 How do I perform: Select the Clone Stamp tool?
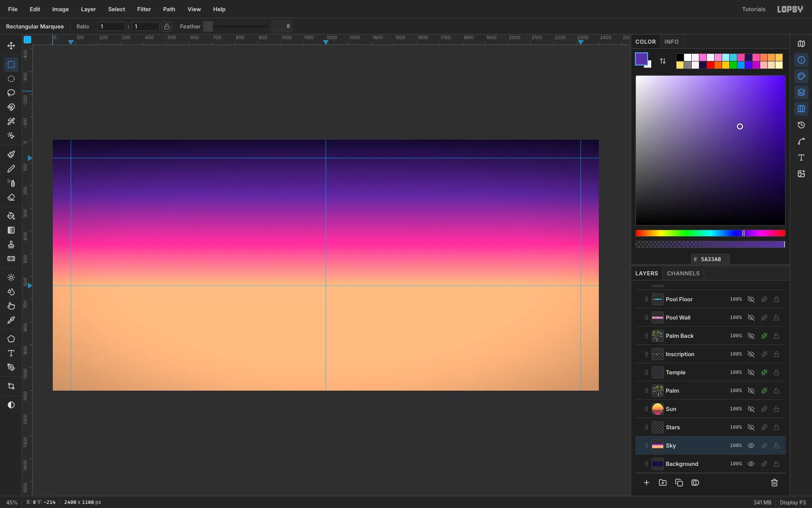pos(11,244)
